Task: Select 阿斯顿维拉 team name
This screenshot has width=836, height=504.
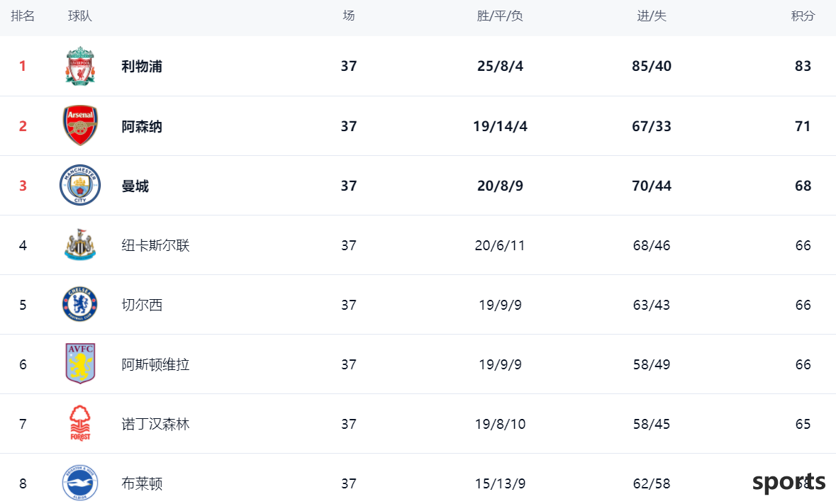Action: click(x=156, y=365)
